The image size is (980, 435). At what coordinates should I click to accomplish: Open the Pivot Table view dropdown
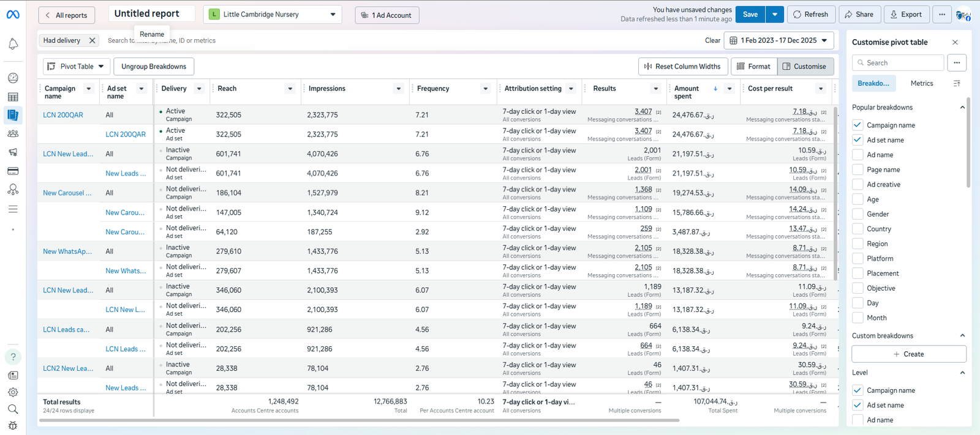click(77, 67)
